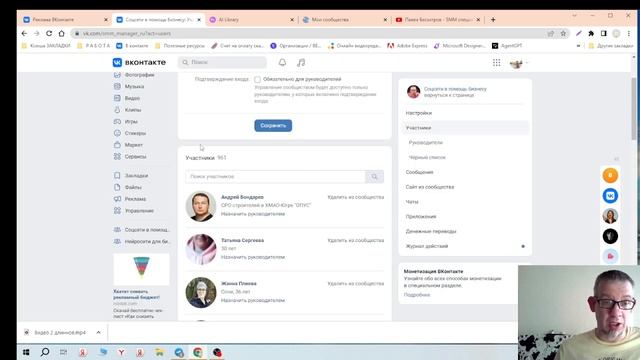Viewport: 640px width, 360px height.
Task: Click the blue Сохранить button
Action: [273, 125]
